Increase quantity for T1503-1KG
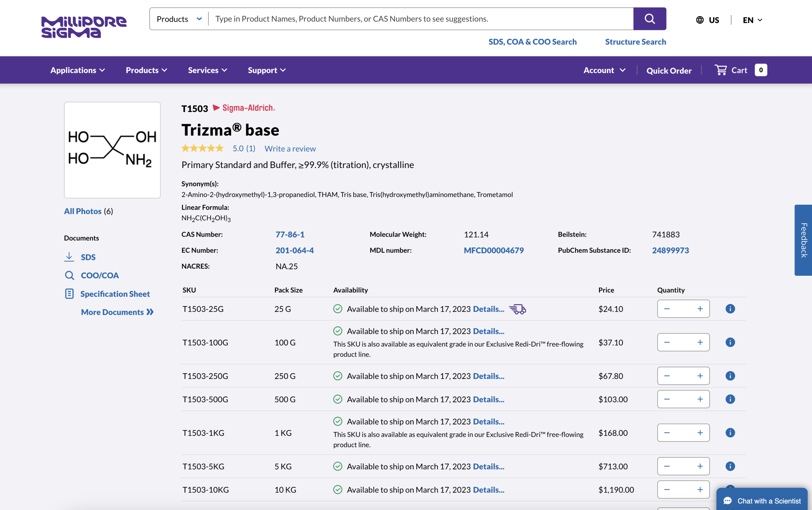The height and width of the screenshot is (510, 812). (700, 432)
